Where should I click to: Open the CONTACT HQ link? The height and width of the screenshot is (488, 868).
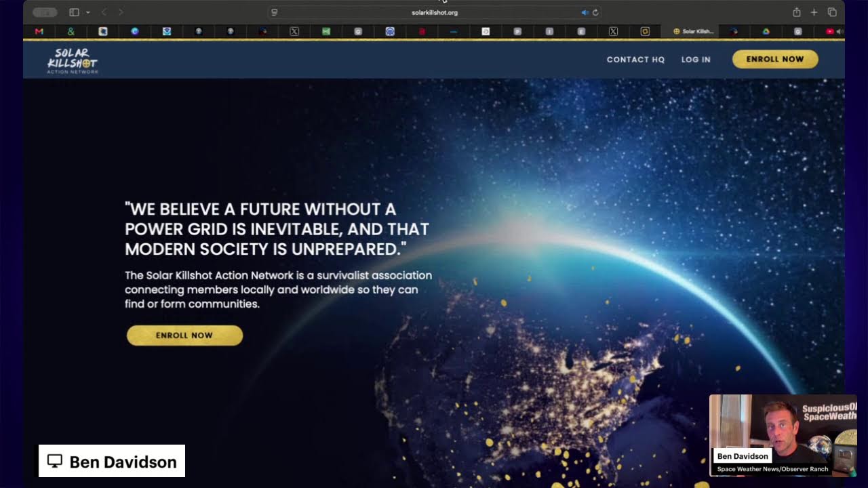point(635,60)
